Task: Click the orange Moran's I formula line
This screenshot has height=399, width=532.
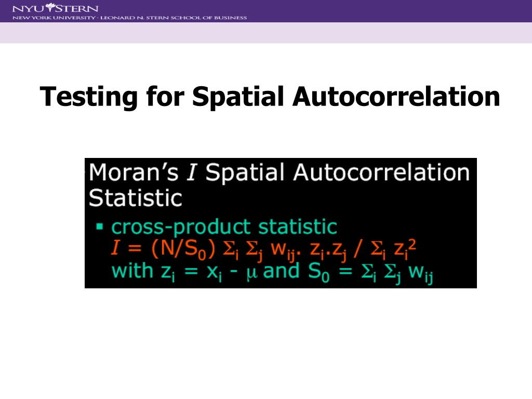Action: click(263, 250)
